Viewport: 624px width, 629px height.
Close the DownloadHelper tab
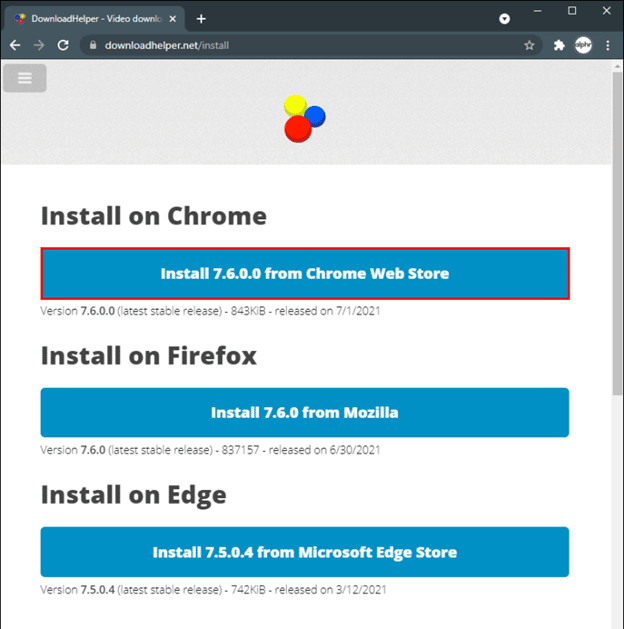(x=176, y=18)
